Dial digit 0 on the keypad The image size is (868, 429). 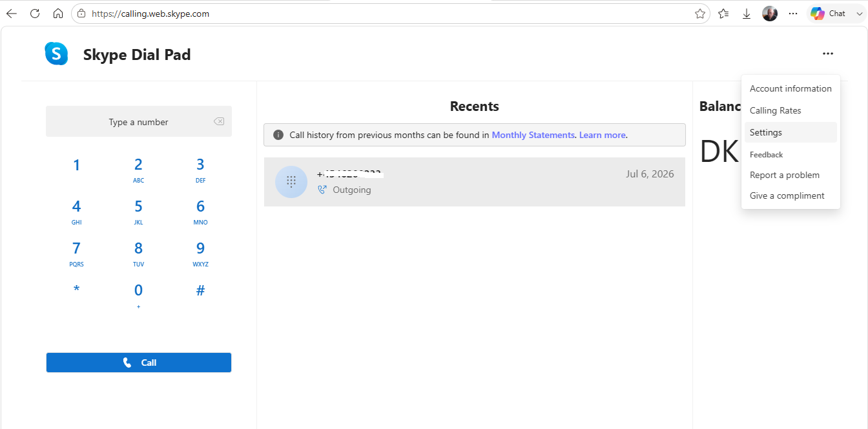click(138, 296)
